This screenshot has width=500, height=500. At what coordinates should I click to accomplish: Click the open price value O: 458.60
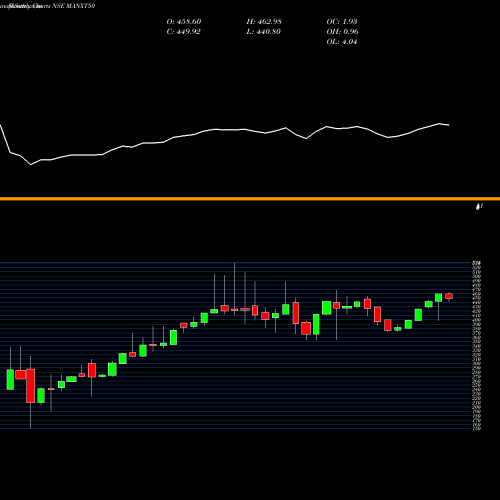pyautogui.click(x=184, y=22)
